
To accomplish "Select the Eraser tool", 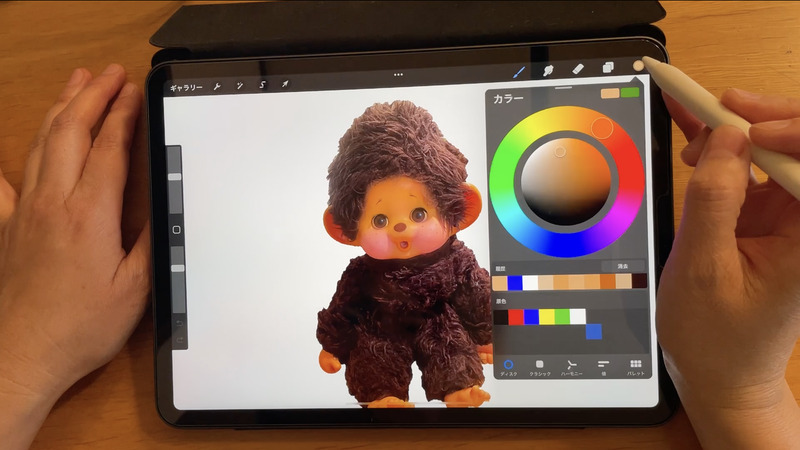I will coord(578,68).
